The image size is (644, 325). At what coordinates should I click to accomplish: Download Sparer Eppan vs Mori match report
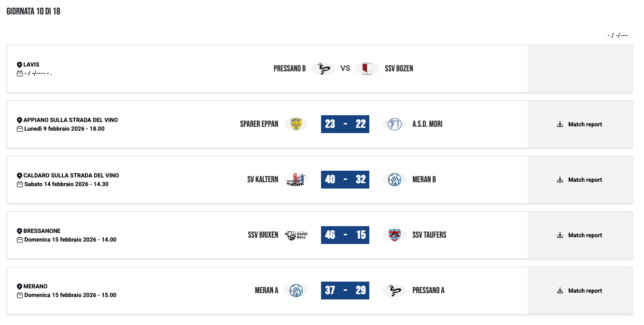tap(579, 124)
